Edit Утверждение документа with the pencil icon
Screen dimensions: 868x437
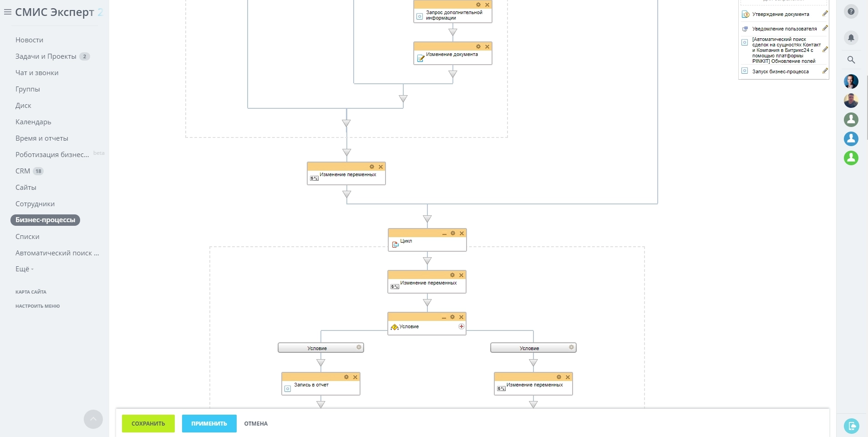825,14
